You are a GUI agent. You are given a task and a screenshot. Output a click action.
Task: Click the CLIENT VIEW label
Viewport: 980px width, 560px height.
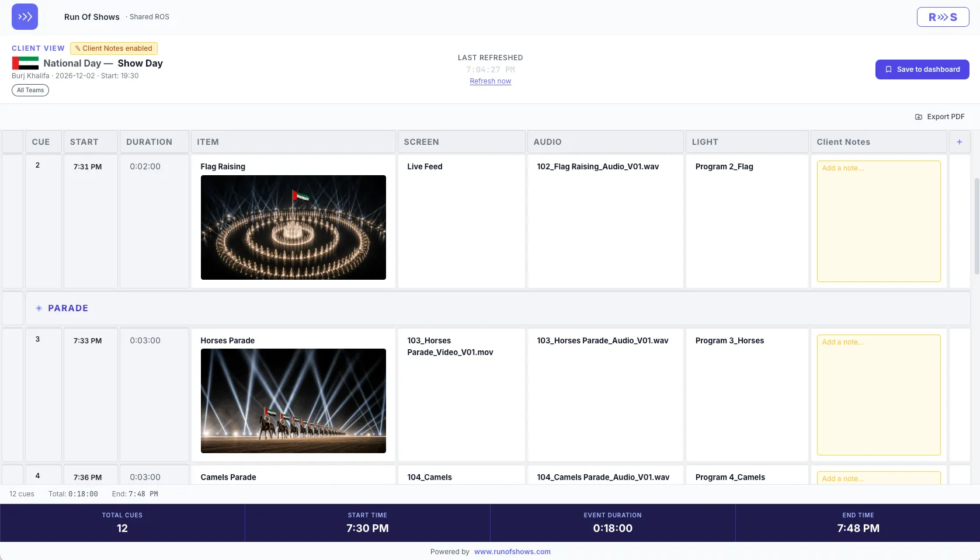[x=38, y=48]
